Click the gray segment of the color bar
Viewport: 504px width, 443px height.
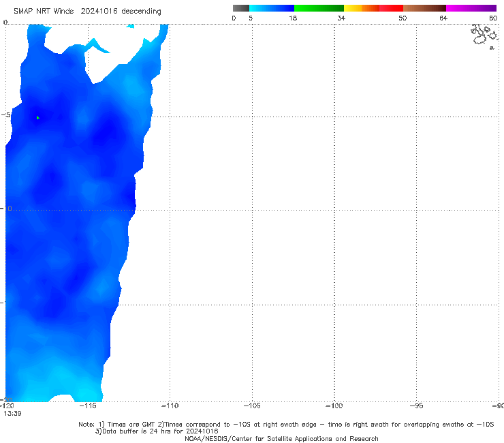point(241,8)
